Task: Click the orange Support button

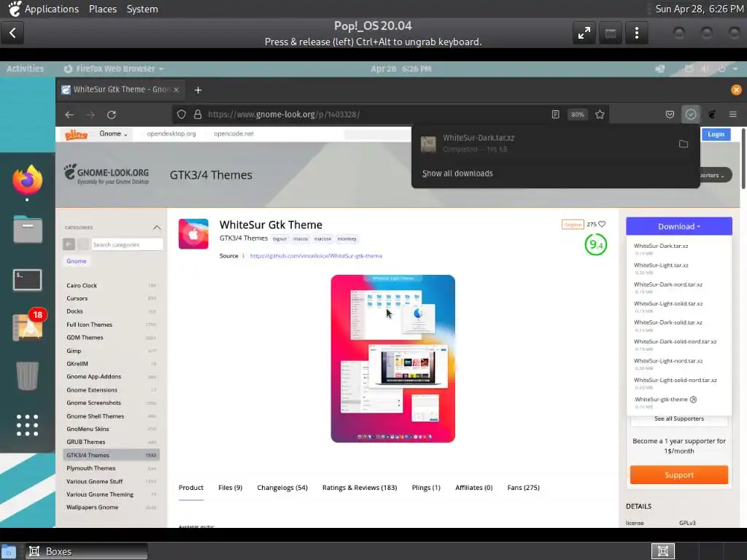Action: [x=679, y=475]
